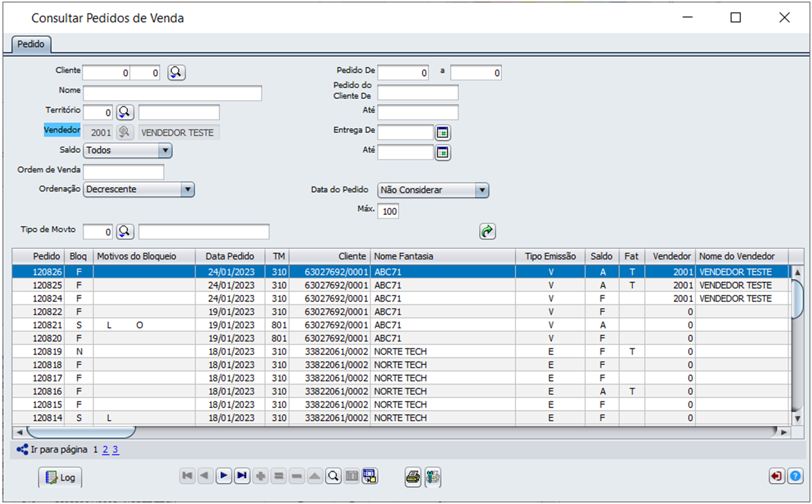The image size is (812, 504).
Task: Go to previous record navigation icon
Action: point(206,475)
